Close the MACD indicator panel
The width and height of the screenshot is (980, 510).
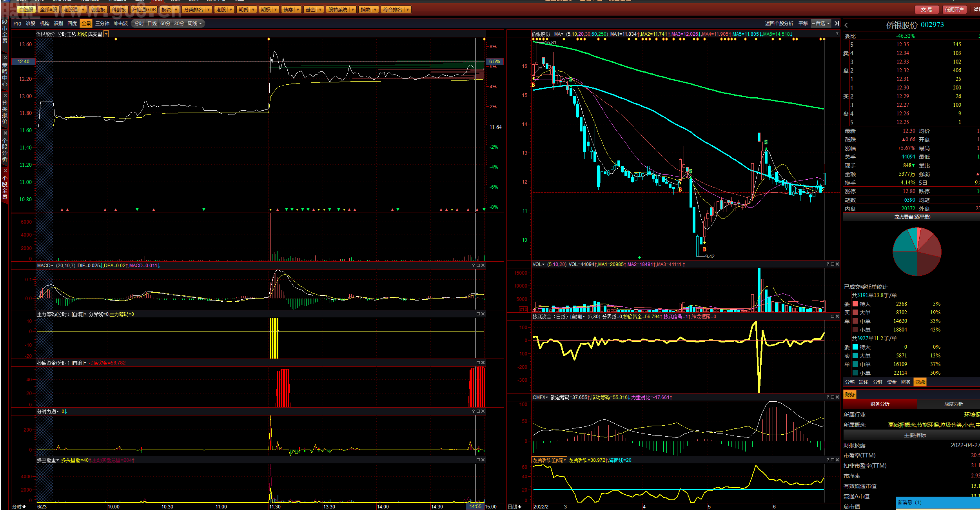pyautogui.click(x=483, y=266)
